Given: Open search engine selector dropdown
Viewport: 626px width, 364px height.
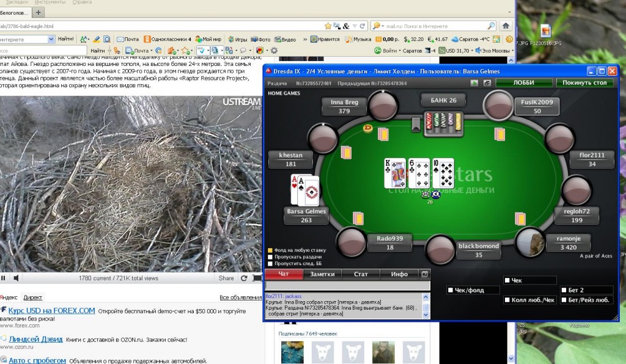Looking at the screenshot, I should [x=378, y=26].
